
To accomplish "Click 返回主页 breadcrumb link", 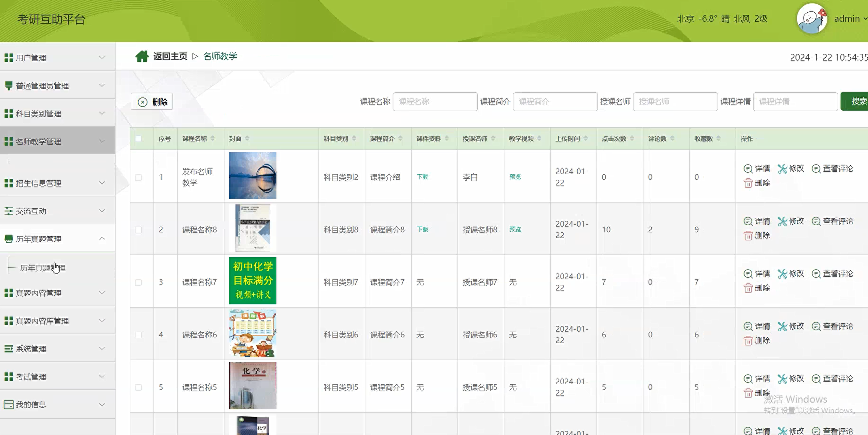I will coord(170,56).
